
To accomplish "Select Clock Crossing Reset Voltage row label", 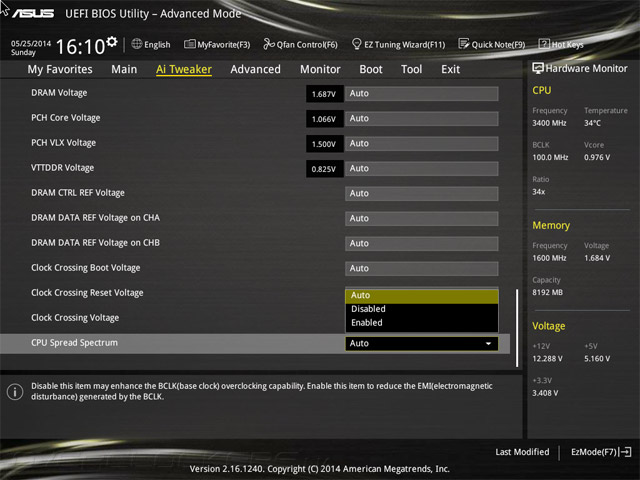I will 87,293.
